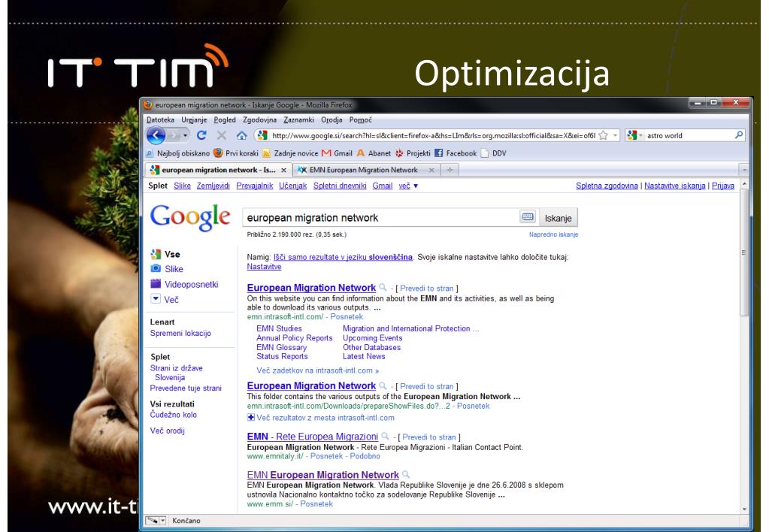Go back with the Firefox back arrow
The height and width of the screenshot is (532, 769).
pyautogui.click(x=156, y=135)
